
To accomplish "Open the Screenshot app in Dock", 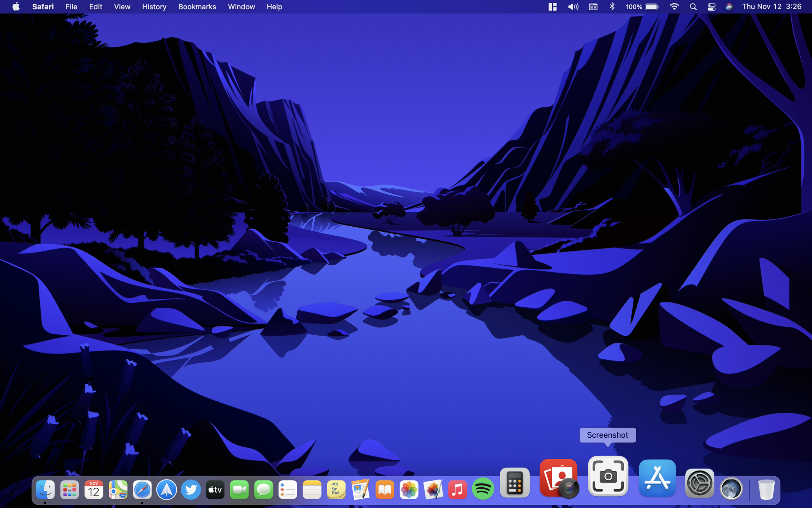I will coord(608,476).
